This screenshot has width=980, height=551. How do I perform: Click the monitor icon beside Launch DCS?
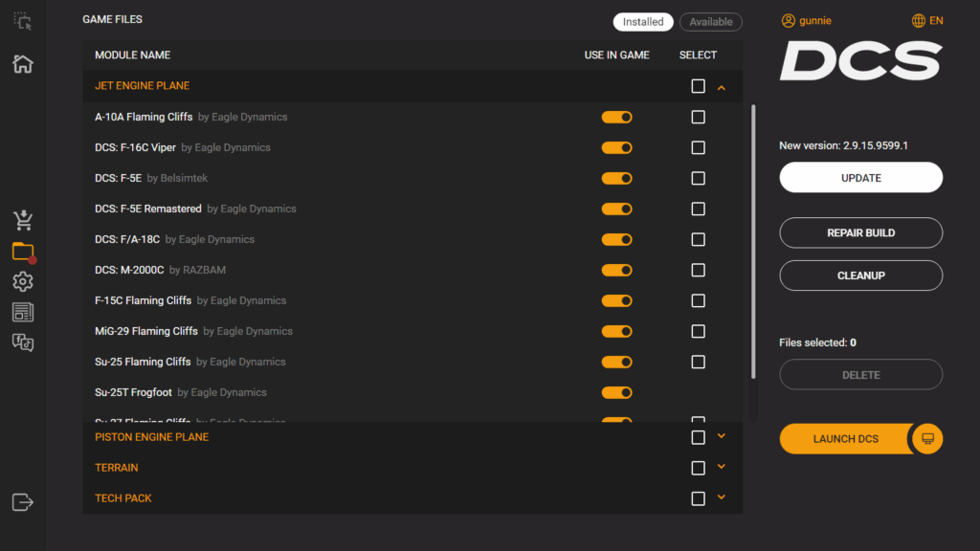pos(927,438)
